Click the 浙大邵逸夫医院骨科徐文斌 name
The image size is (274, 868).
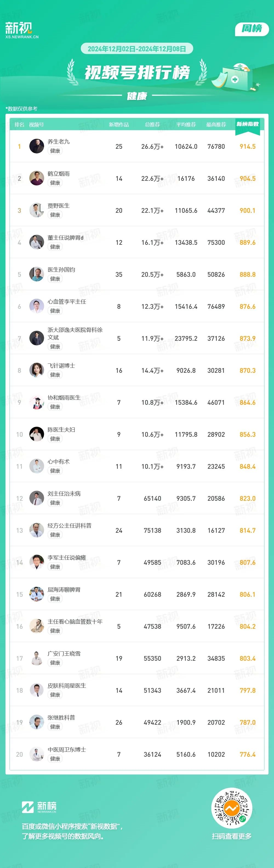click(x=75, y=334)
